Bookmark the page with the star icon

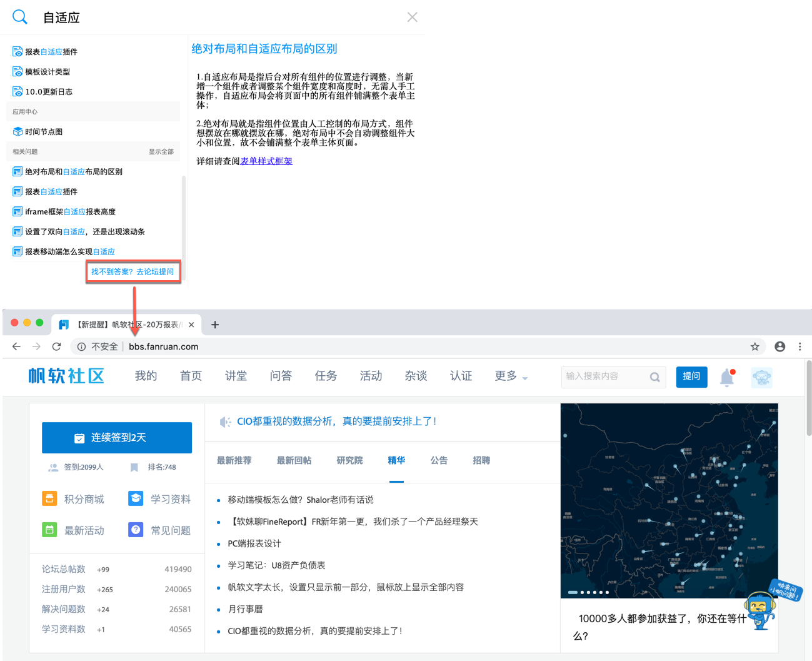coord(755,346)
